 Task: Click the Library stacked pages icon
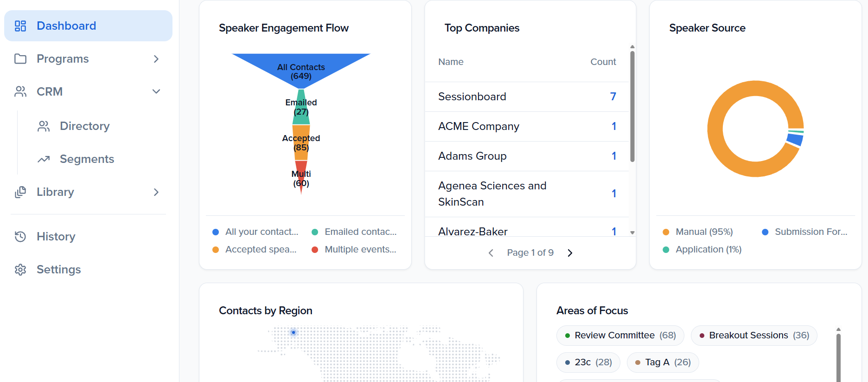20,192
